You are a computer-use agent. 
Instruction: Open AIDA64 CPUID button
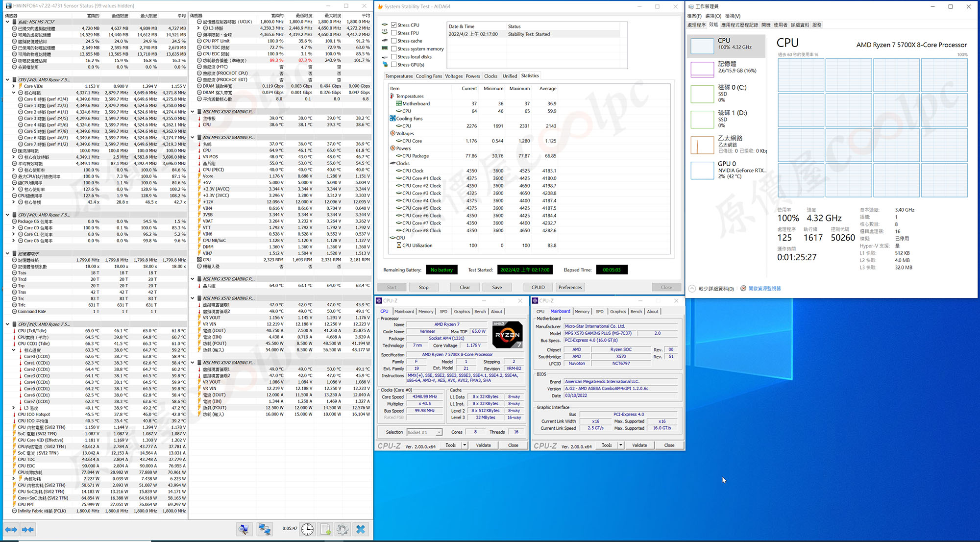pyautogui.click(x=538, y=287)
